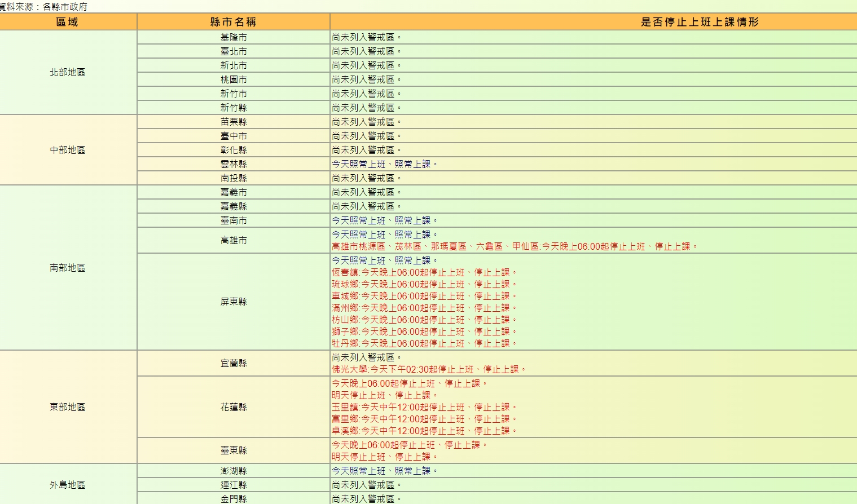Click the 桃園市 city name
The height and width of the screenshot is (504, 857).
[234, 79]
